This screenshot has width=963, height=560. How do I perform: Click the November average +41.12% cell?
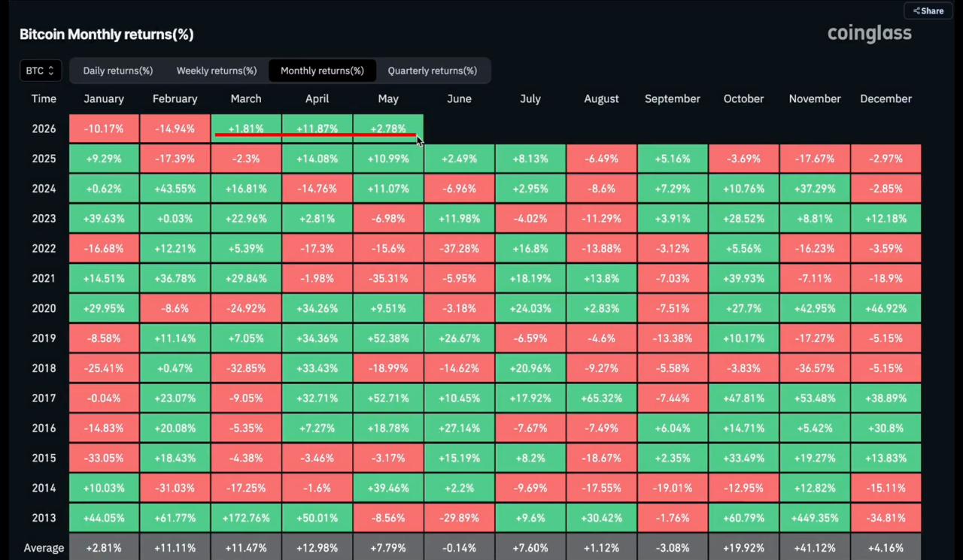tap(815, 547)
